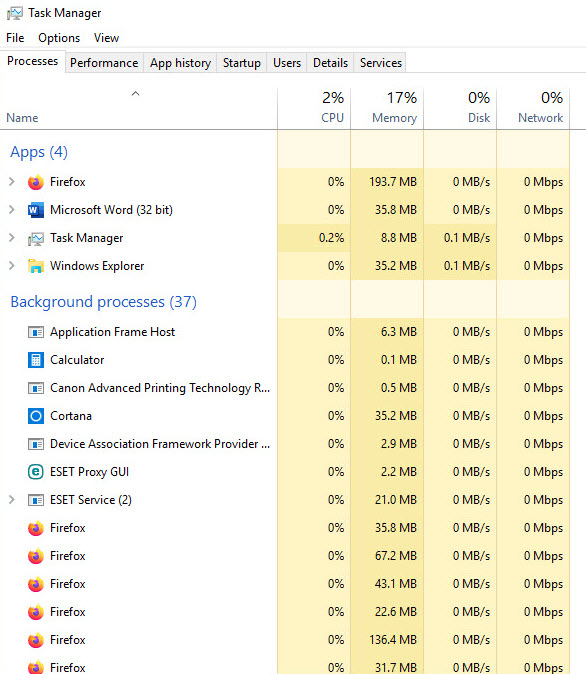Expand the Task Manager app group
Screen dimensions: 586x674
point(12,238)
